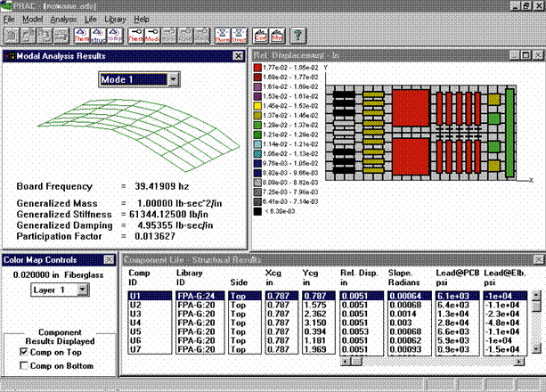
Task: Open the Life menu
Action: click(90, 19)
